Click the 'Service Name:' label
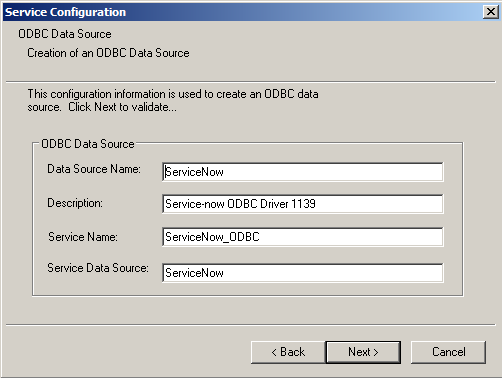The width and height of the screenshot is (502, 378). point(83,237)
